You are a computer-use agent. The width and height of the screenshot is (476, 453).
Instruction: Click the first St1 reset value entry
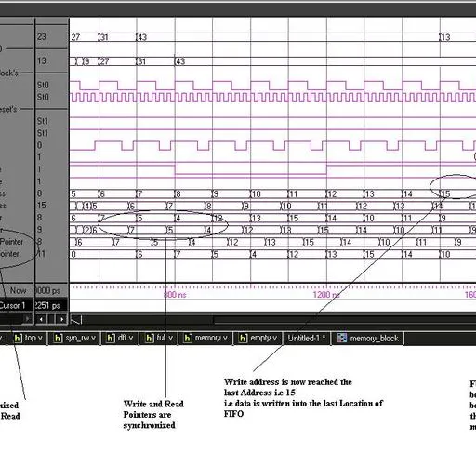click(x=43, y=121)
